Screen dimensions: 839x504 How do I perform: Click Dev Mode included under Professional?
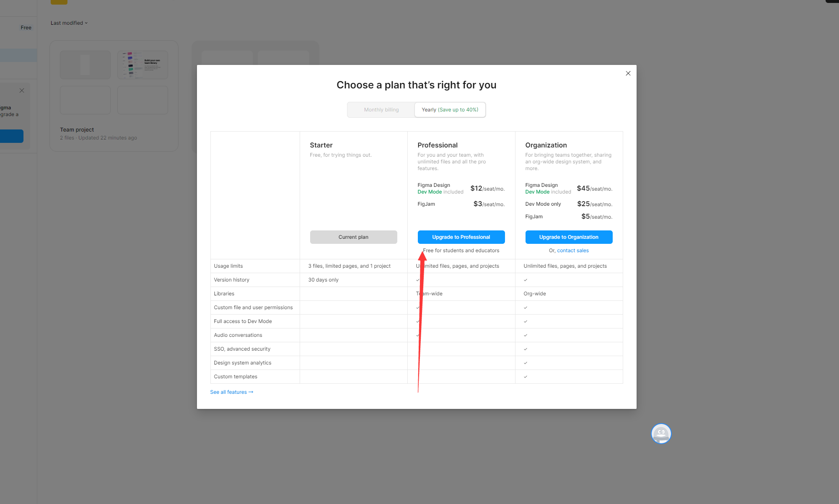tap(440, 192)
